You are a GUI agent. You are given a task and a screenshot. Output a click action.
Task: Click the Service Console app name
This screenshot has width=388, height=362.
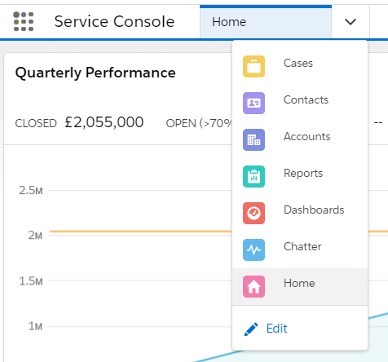click(x=114, y=22)
